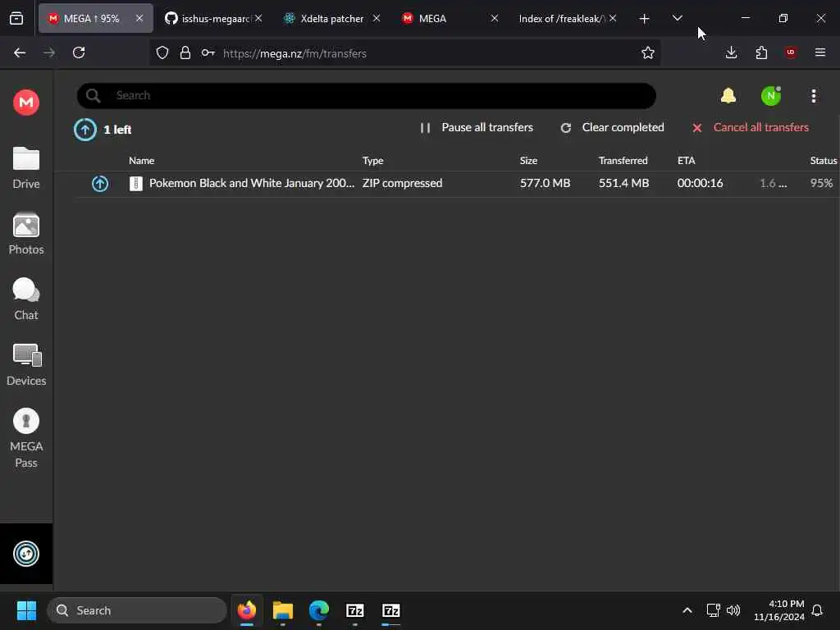The height and width of the screenshot is (630, 840).
Task: Click the MEGA logo in the sidebar
Action: click(25, 102)
